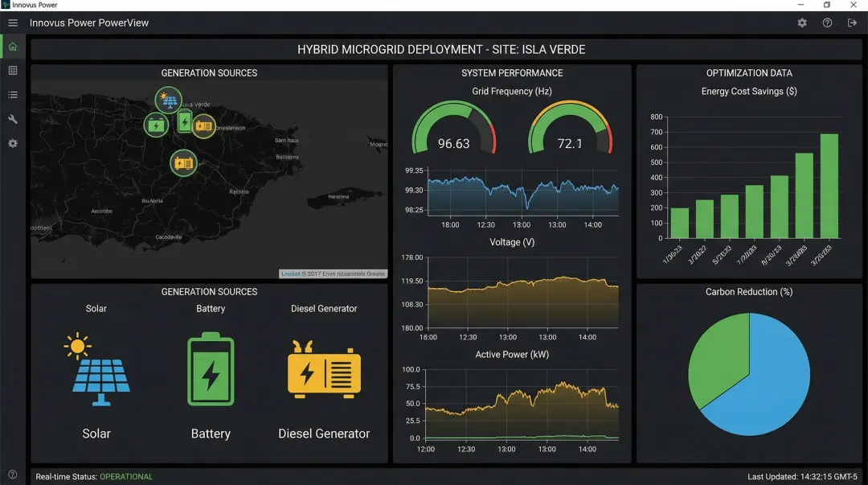Open settings gear in the left sidebar

point(13,143)
